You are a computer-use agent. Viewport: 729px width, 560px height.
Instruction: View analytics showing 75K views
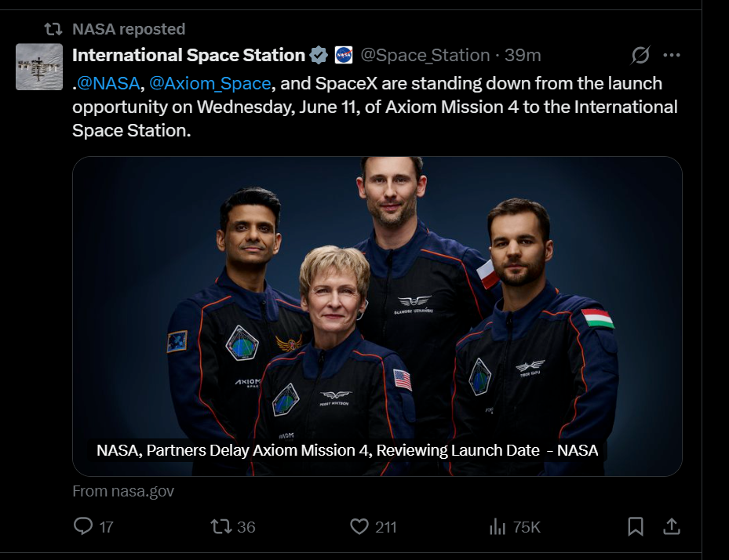coord(498,527)
